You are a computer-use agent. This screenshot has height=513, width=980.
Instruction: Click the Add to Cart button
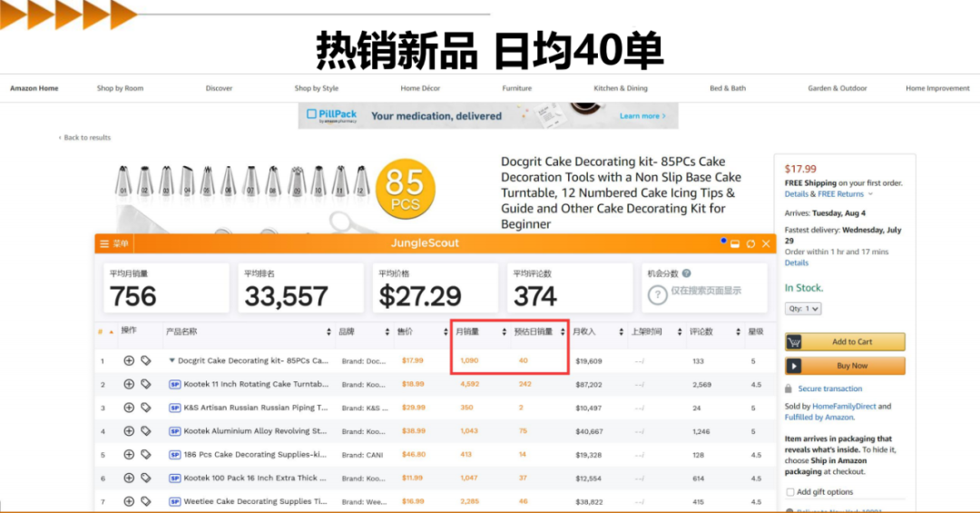coord(845,341)
